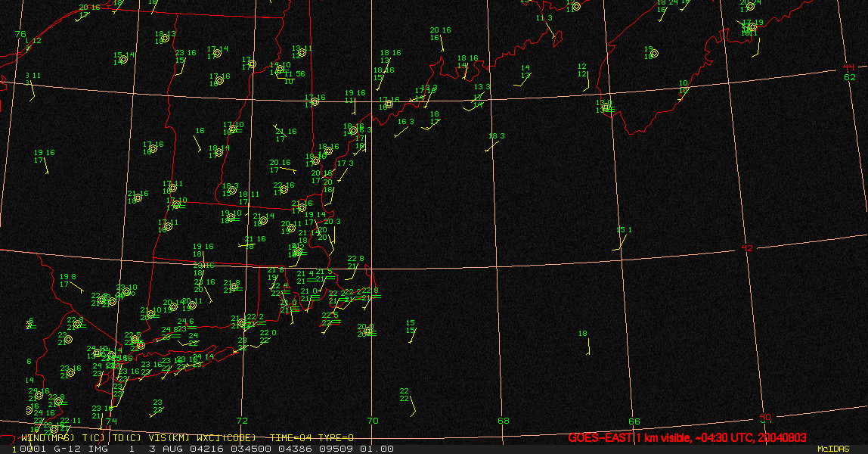Click the McIDAS label
Screen dimensions: 868x454
pos(833,449)
